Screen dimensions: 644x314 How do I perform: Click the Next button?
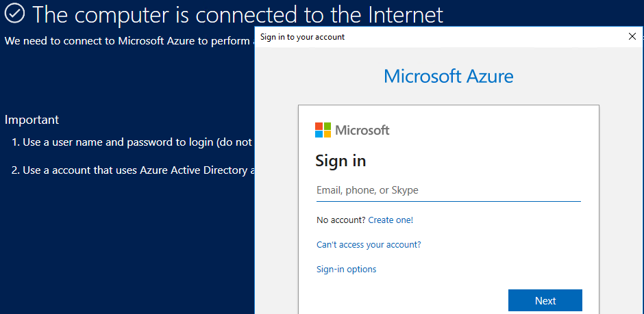pyautogui.click(x=545, y=300)
